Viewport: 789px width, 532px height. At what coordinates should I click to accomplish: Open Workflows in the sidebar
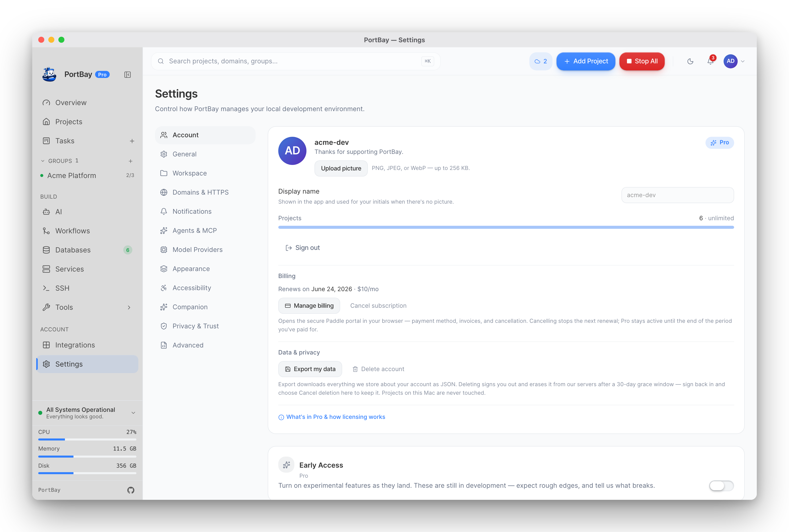[87, 231]
